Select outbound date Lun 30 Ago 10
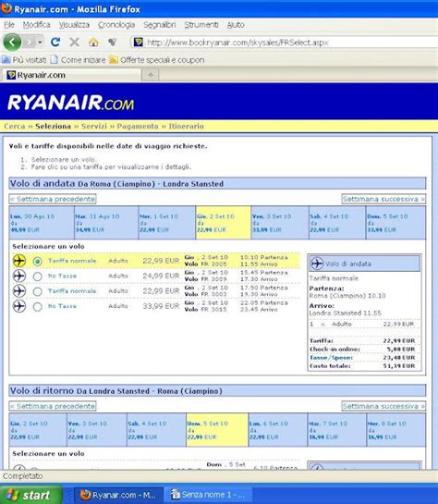Image resolution: width=438 pixels, height=504 pixels. point(42,223)
